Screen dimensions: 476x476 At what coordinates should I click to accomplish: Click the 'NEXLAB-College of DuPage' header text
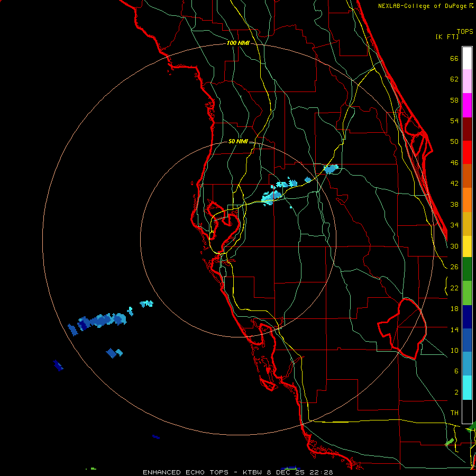pyautogui.click(x=423, y=6)
